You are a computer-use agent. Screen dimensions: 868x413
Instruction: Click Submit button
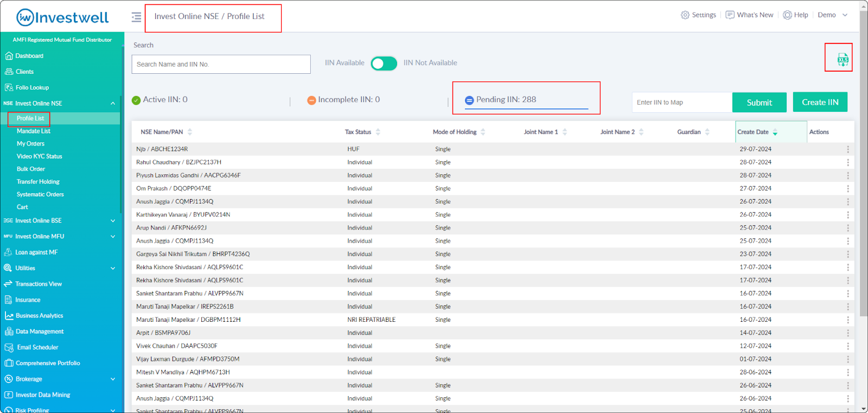coord(759,103)
